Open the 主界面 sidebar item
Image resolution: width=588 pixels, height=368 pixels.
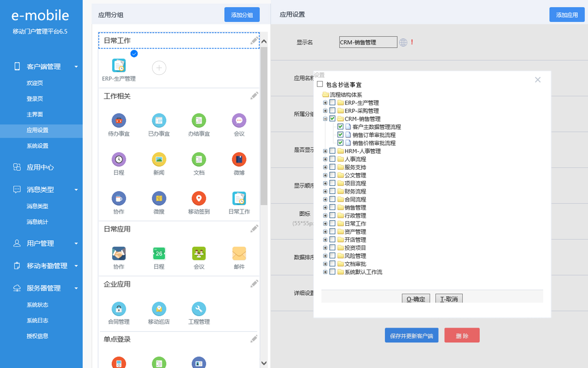click(35, 114)
